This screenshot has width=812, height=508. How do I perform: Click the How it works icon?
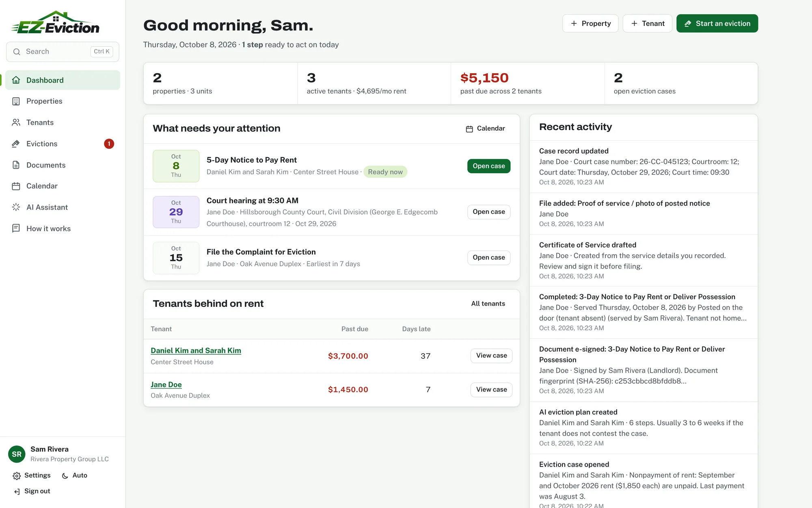click(16, 228)
